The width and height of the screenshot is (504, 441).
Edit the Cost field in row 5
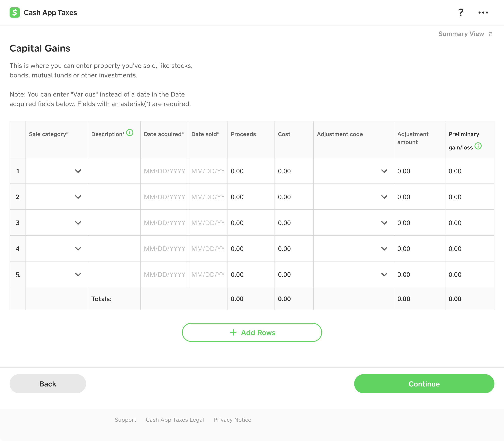[x=294, y=274]
